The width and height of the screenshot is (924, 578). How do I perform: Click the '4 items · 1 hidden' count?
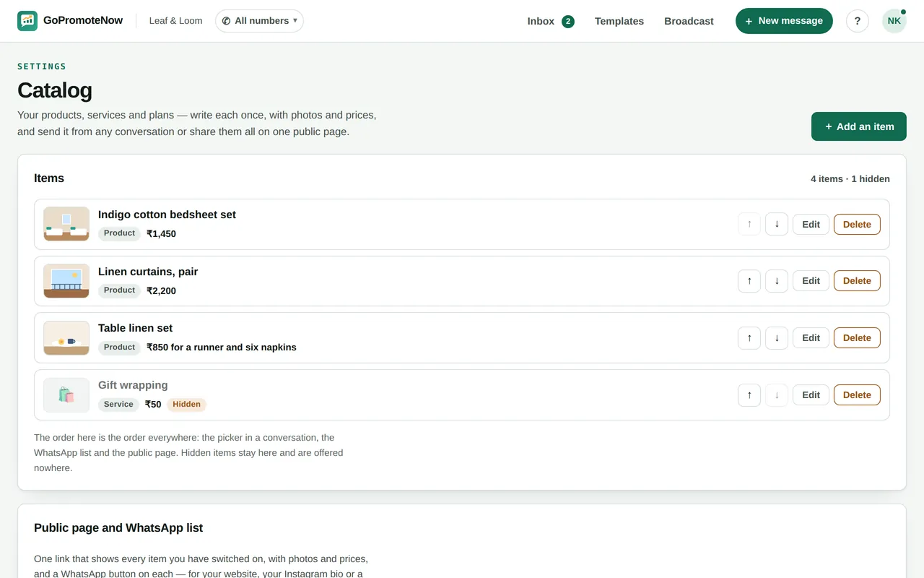pos(850,178)
